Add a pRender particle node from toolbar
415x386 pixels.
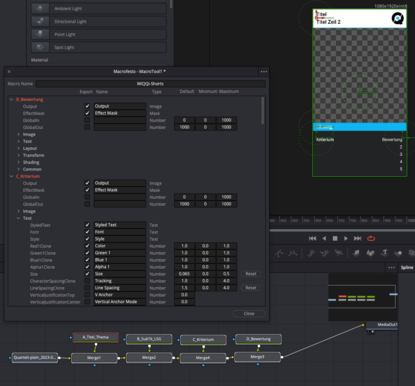coord(339,253)
